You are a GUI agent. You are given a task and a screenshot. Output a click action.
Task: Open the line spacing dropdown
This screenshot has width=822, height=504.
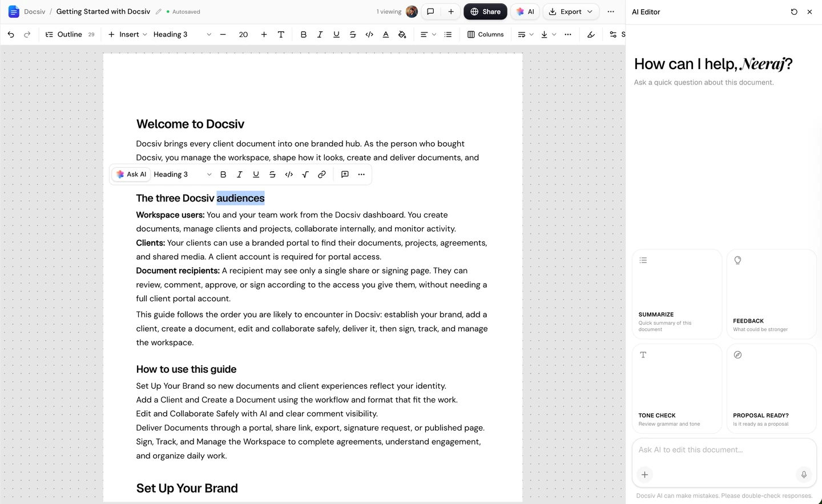[x=525, y=34]
